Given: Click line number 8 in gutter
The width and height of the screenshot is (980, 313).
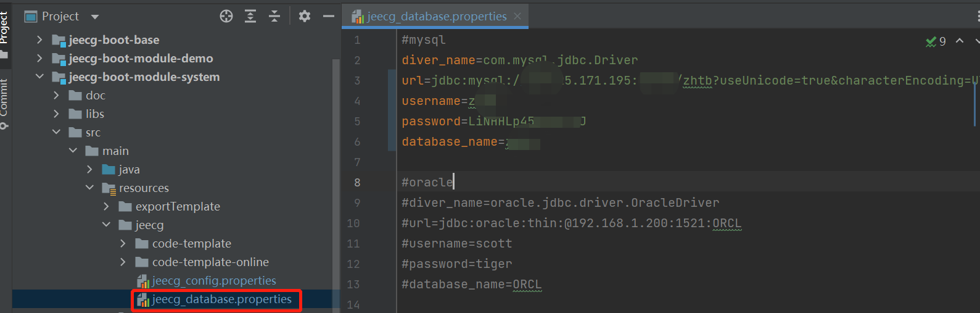Looking at the screenshot, I should point(357,183).
